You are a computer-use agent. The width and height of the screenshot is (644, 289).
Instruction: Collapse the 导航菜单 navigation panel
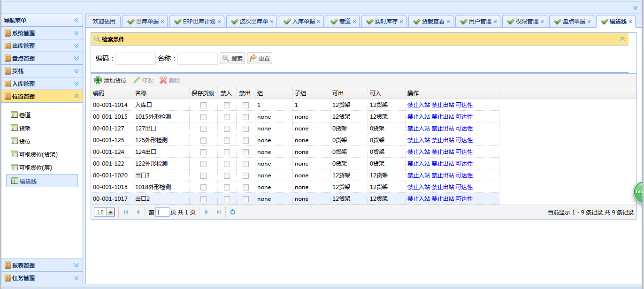click(76, 20)
